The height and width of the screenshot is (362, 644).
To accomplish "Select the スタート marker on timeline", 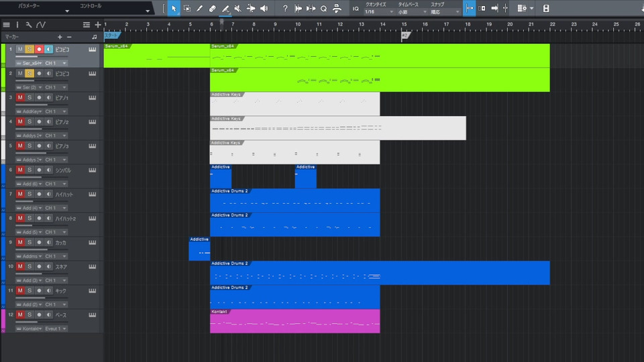I will pos(112,36).
